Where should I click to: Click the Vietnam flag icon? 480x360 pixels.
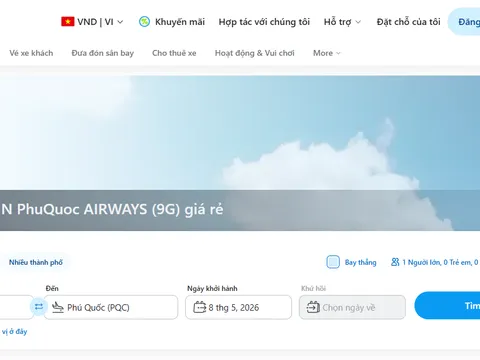(68, 22)
